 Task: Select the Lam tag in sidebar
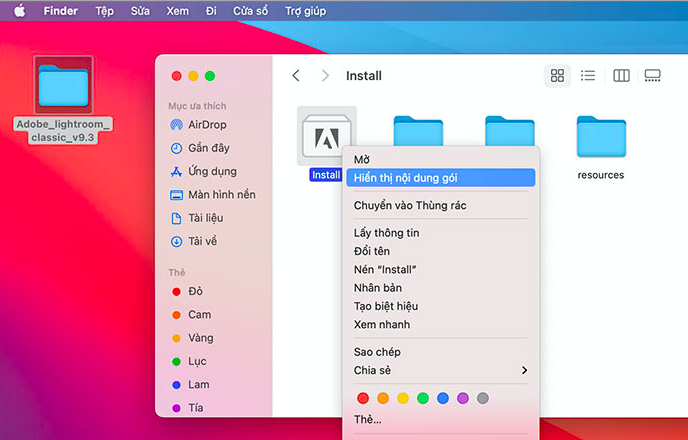[x=190, y=385]
